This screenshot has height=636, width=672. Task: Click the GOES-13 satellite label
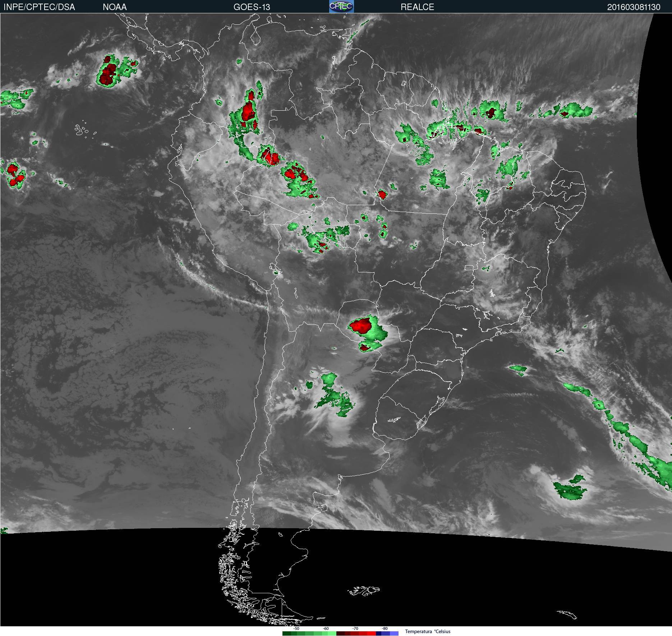click(x=252, y=7)
